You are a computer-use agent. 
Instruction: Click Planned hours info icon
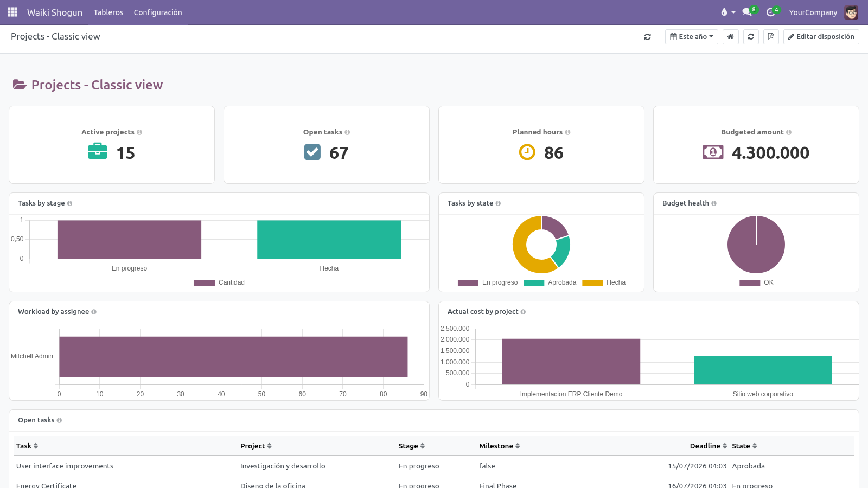(567, 132)
